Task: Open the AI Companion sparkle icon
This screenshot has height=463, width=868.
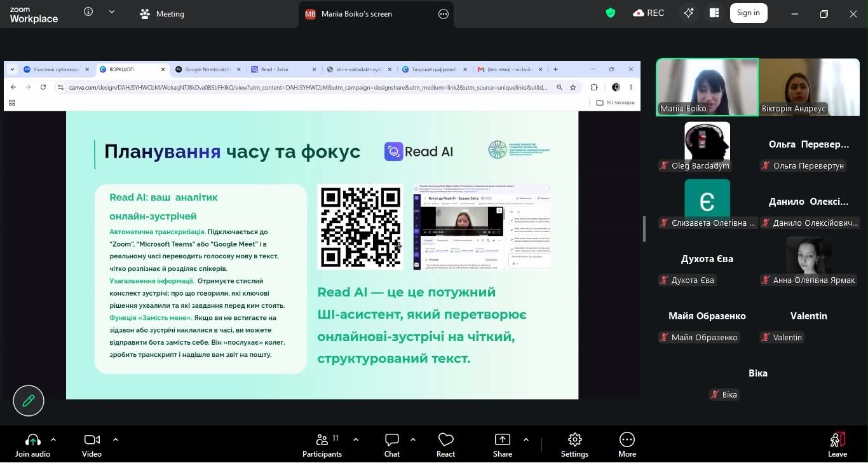Action: pos(689,13)
